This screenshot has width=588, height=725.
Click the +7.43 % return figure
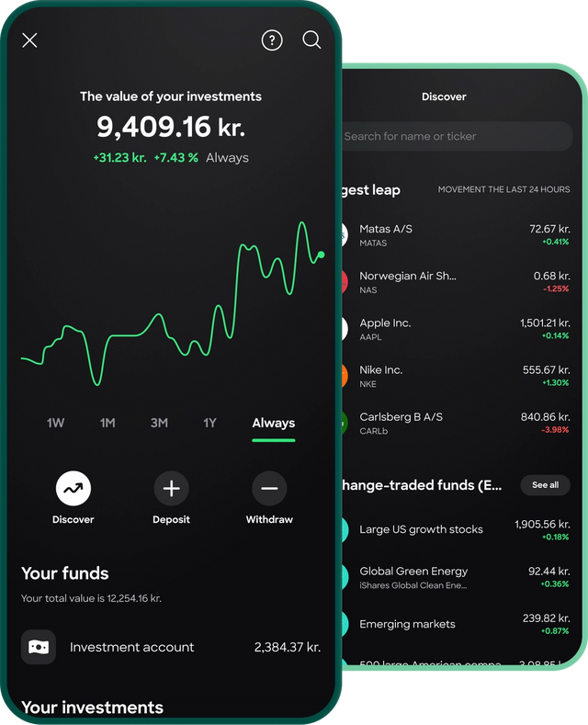point(176,158)
